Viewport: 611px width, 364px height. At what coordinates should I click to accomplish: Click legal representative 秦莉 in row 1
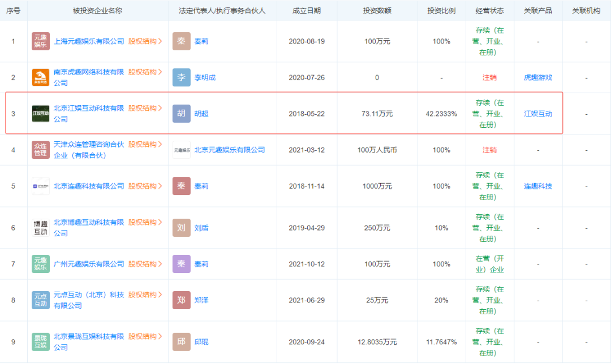point(201,41)
